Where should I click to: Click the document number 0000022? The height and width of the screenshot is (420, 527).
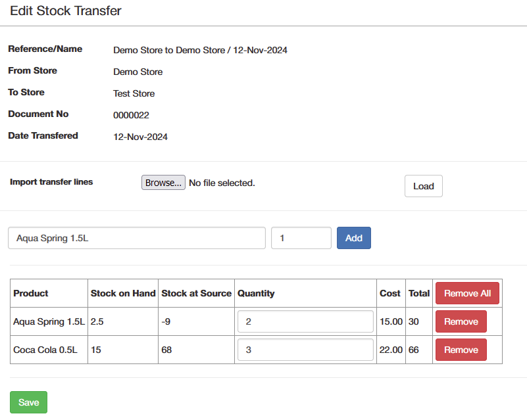click(131, 115)
